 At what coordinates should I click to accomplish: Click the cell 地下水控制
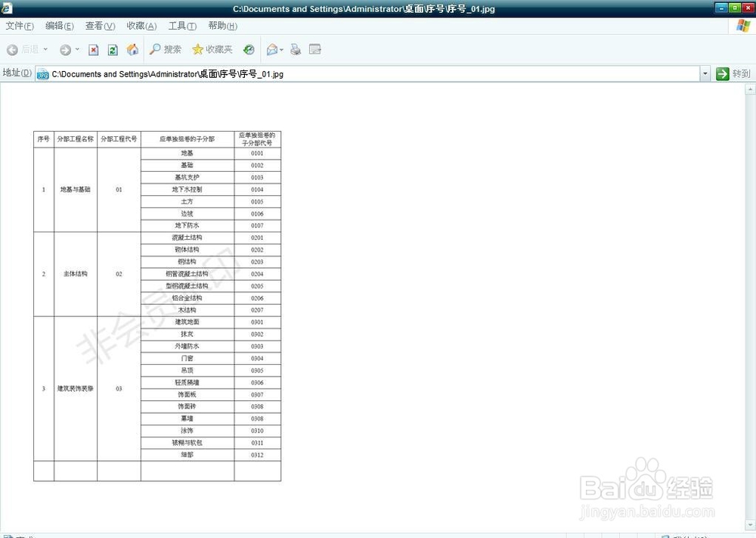point(187,189)
